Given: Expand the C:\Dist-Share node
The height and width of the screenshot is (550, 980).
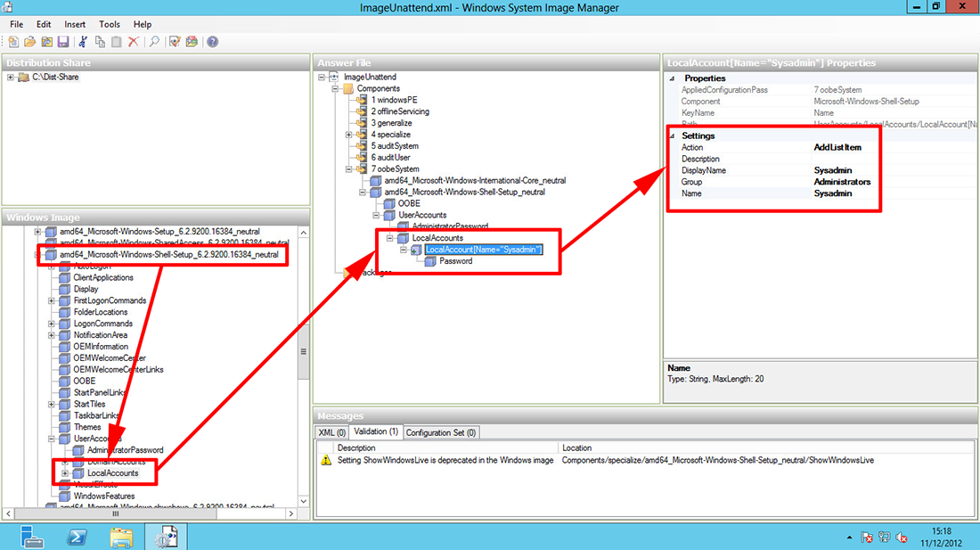Looking at the screenshot, I should (11, 78).
